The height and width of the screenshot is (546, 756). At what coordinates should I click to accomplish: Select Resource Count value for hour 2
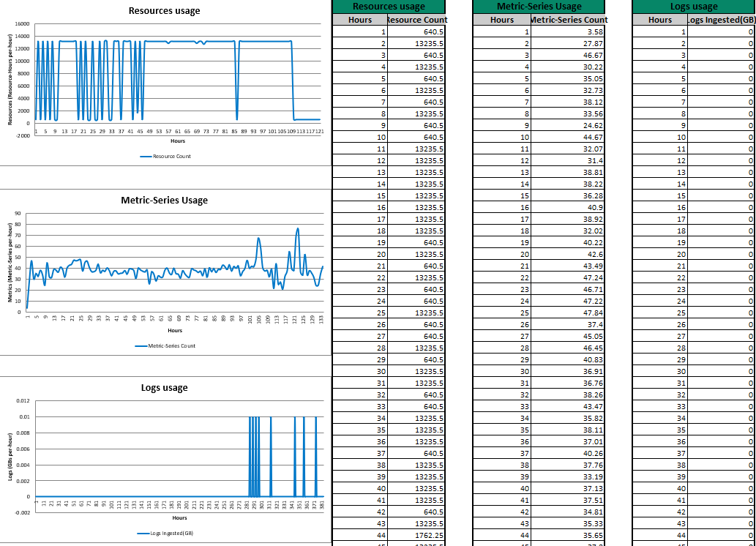pos(416,43)
